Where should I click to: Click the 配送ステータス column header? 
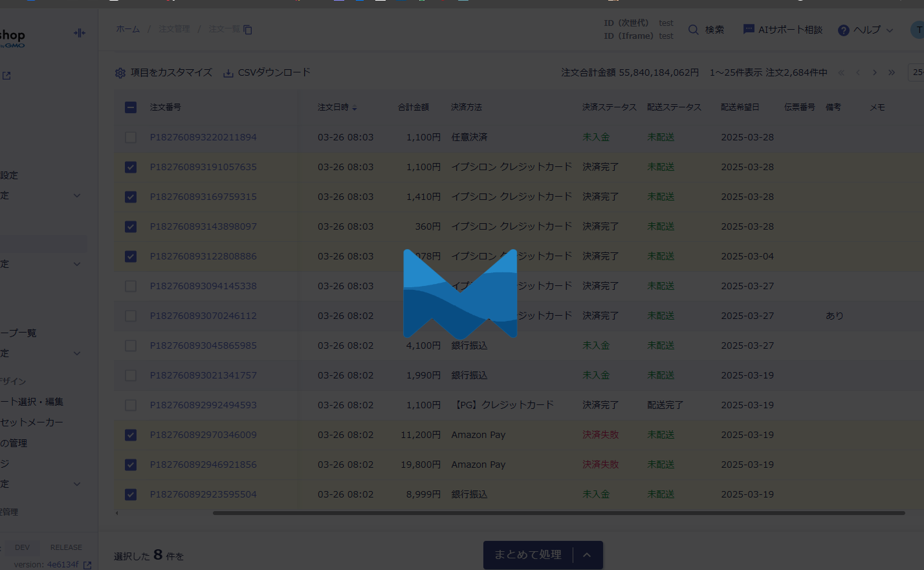click(x=674, y=107)
